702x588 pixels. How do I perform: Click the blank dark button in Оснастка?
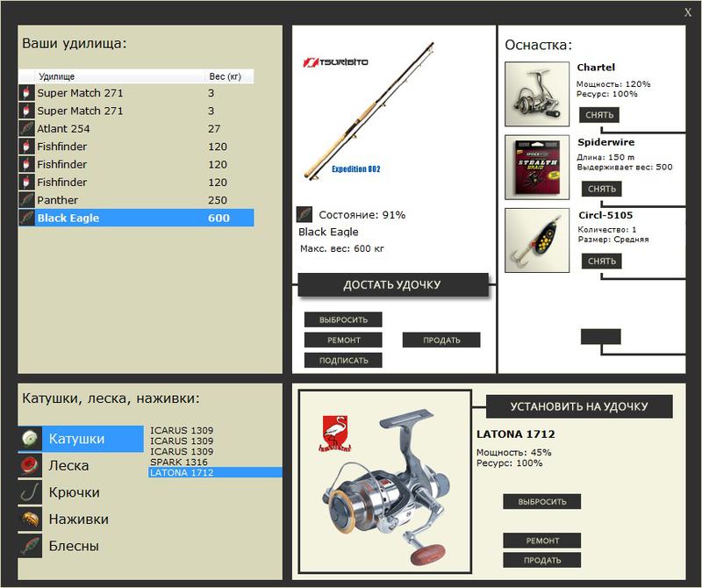601,336
